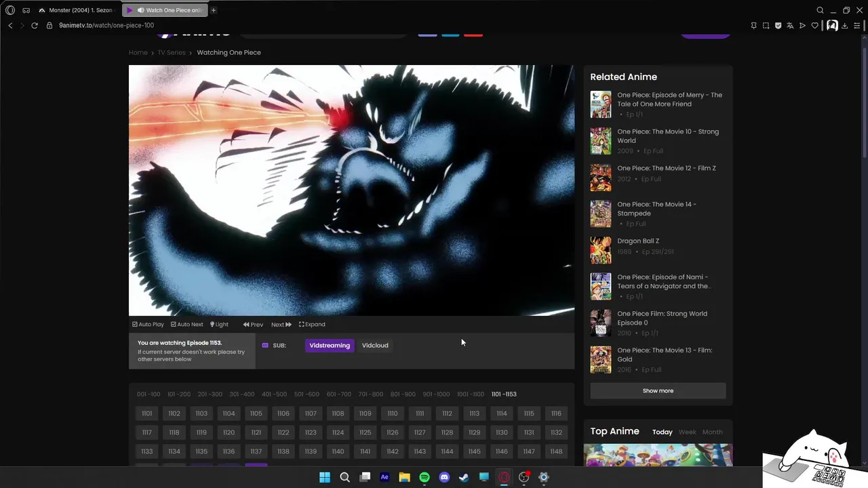Show episode range 1001-1100
This screenshot has height=488, width=868.
coord(471,394)
